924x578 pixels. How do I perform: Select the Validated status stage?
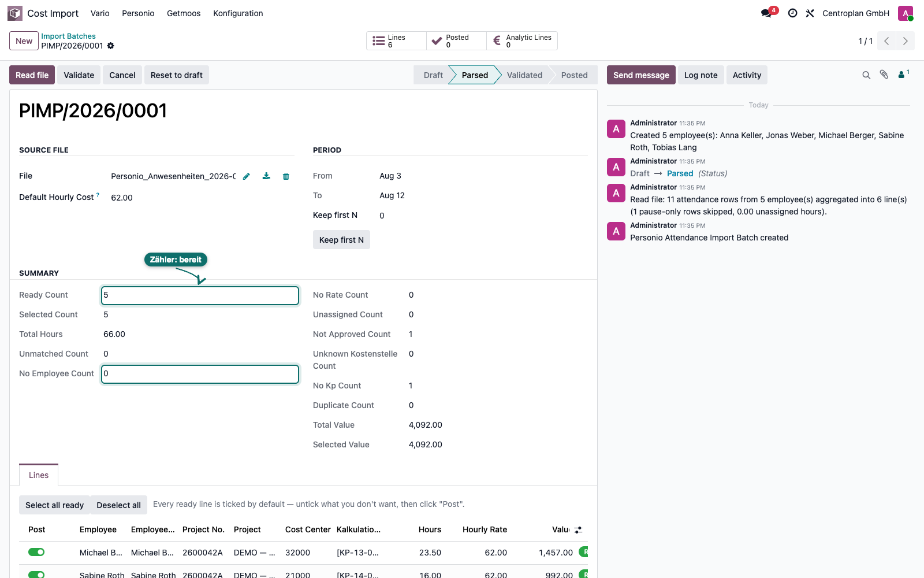pyautogui.click(x=524, y=75)
